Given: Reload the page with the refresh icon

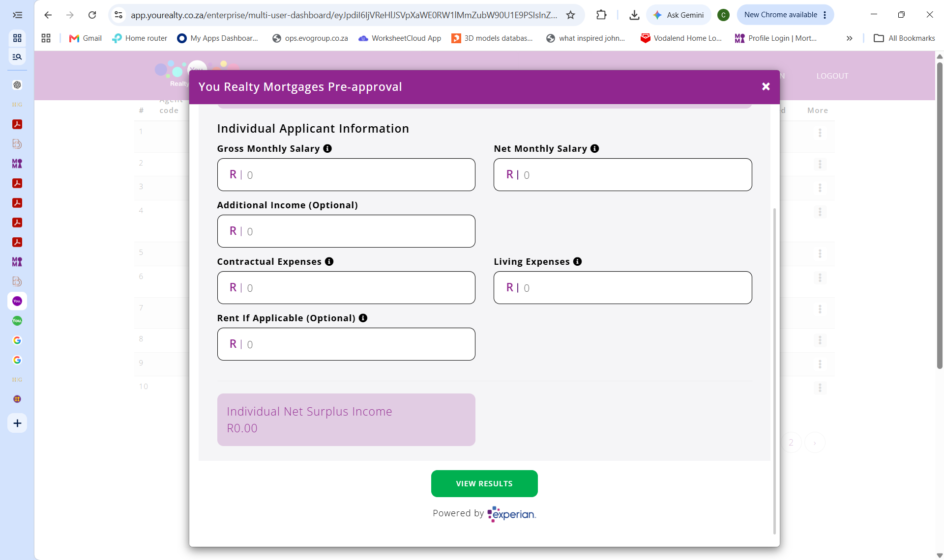Looking at the screenshot, I should 92,15.
